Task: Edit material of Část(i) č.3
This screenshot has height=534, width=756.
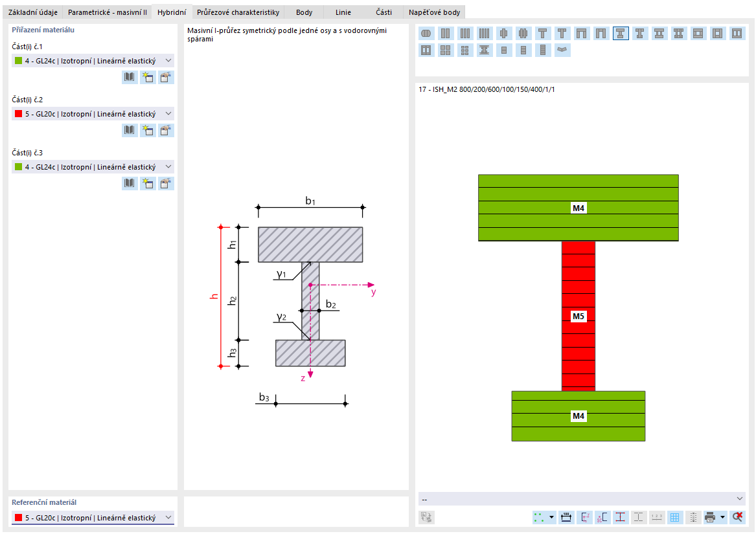Action: tap(166, 183)
